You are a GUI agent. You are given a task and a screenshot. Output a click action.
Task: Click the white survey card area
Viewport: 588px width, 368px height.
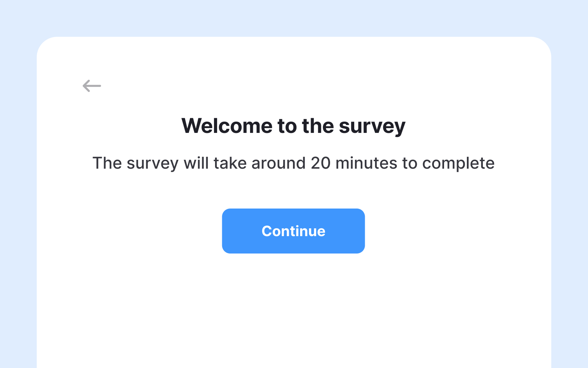[x=293, y=307]
